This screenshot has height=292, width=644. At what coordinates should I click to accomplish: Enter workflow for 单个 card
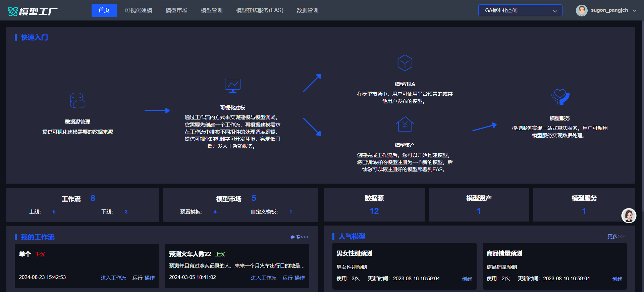click(x=113, y=278)
